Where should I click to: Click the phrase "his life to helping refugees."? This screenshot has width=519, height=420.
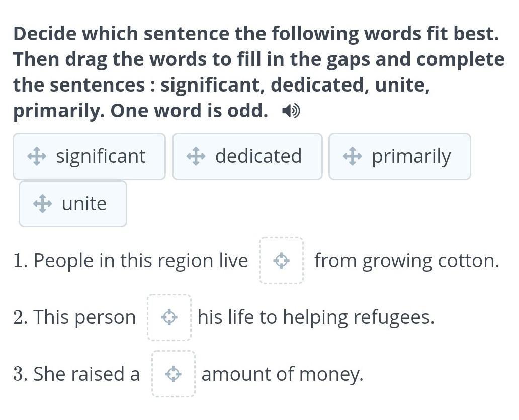click(x=316, y=318)
